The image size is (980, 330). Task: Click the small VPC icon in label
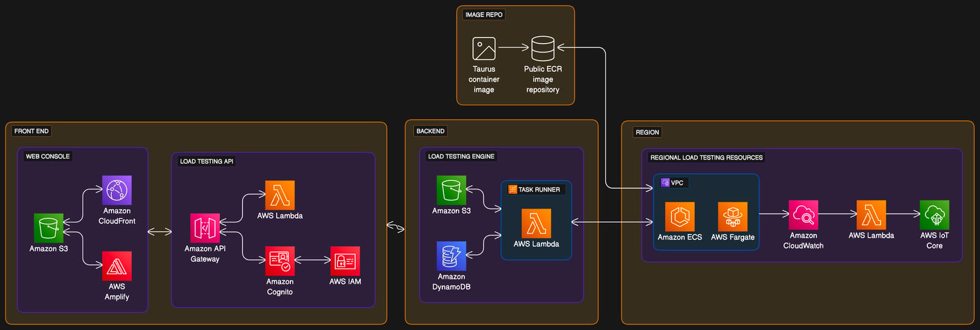tap(665, 183)
